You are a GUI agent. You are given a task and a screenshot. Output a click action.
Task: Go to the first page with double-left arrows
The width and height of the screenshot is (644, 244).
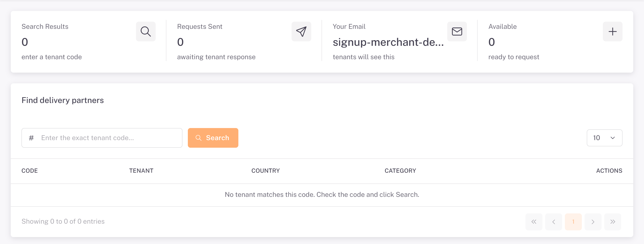(534, 222)
